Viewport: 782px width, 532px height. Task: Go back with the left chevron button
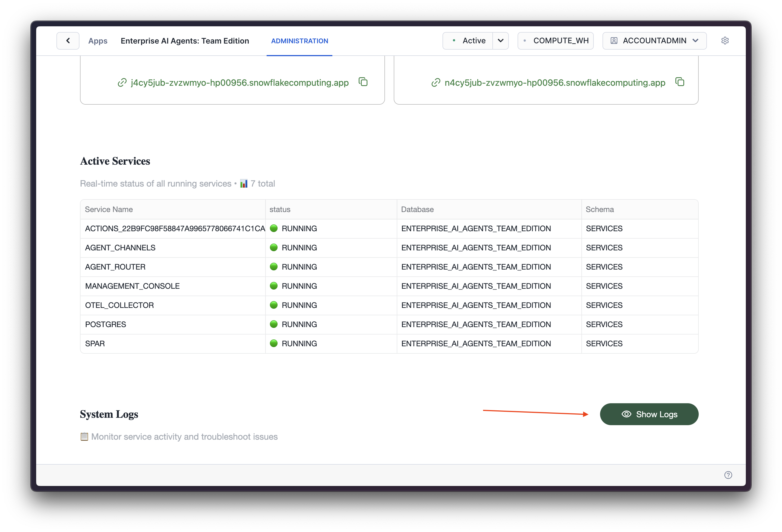point(68,41)
